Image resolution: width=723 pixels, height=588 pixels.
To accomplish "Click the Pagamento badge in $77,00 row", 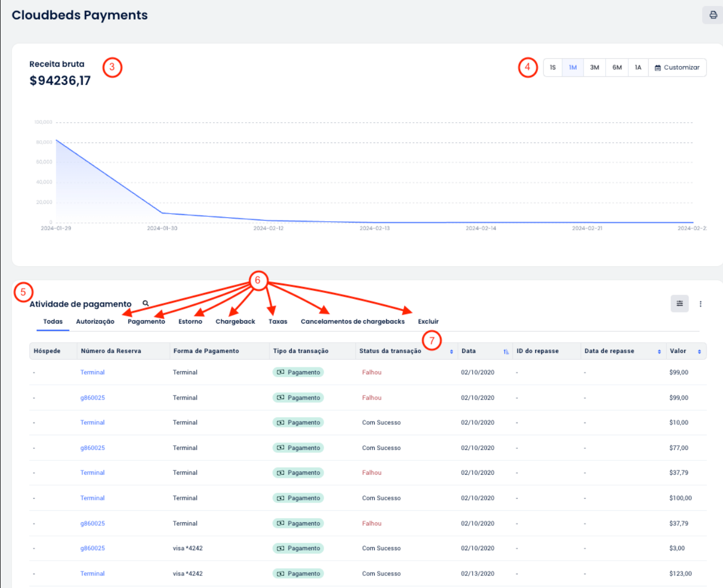I will tap(298, 448).
